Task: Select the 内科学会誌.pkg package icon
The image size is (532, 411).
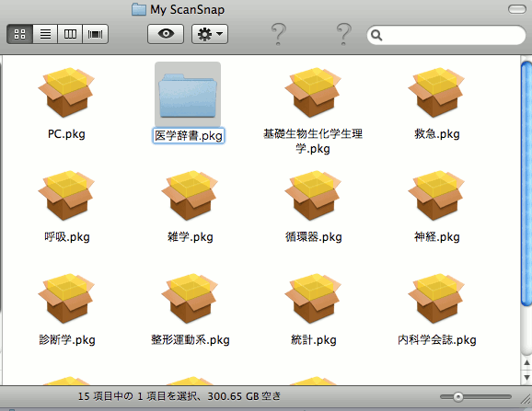Action: coord(436,299)
